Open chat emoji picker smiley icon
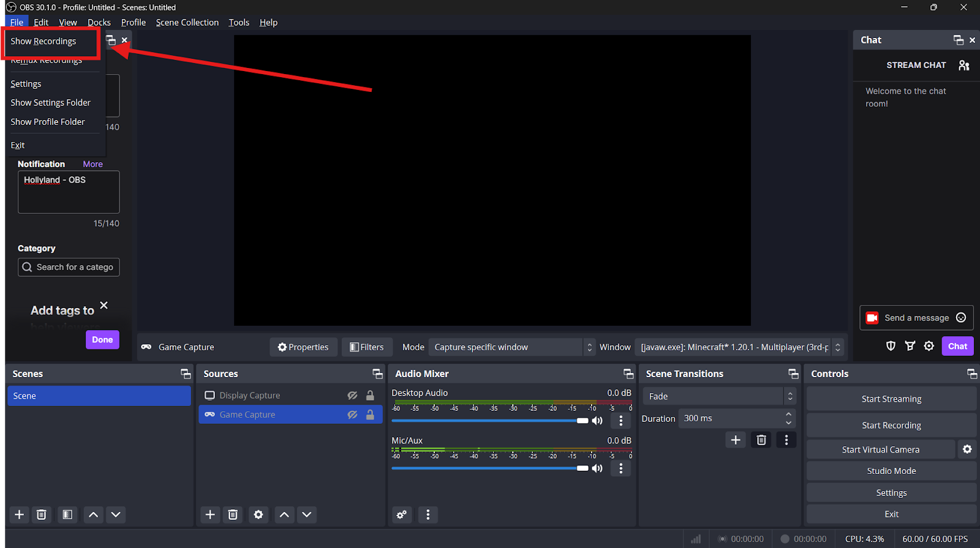Viewport: 980px width, 548px height. coord(961,317)
